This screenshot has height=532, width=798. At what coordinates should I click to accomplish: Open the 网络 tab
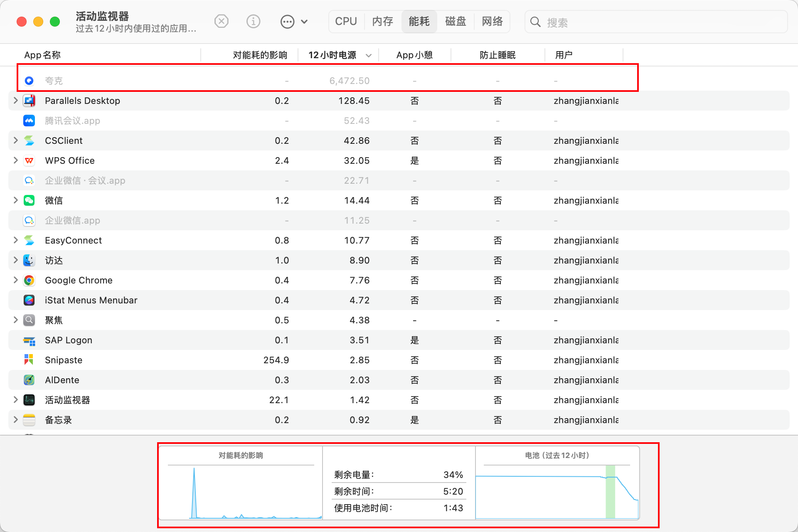point(492,21)
